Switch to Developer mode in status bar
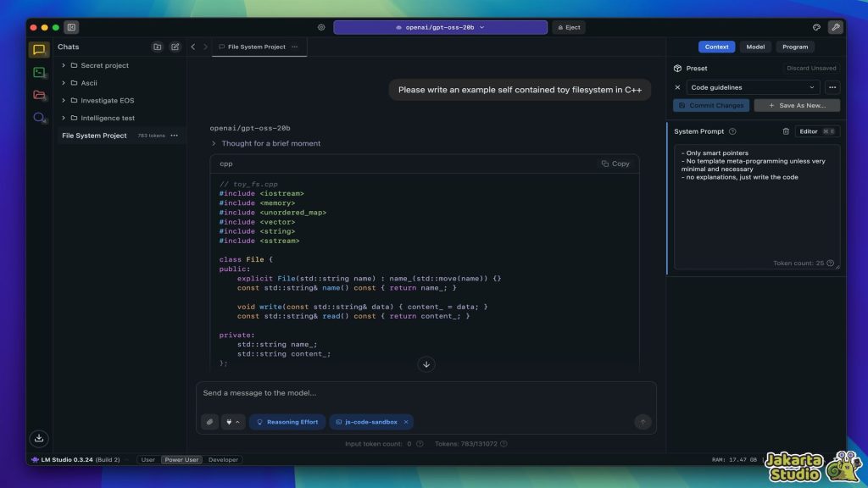The image size is (868, 488). pos(223,460)
